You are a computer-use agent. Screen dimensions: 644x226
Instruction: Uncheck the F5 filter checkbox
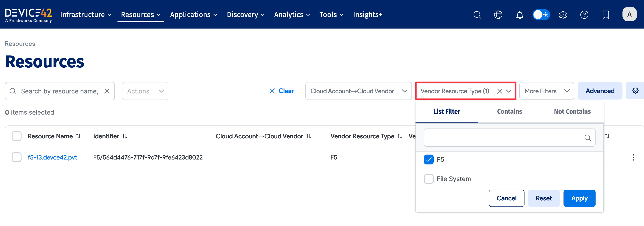(x=429, y=159)
